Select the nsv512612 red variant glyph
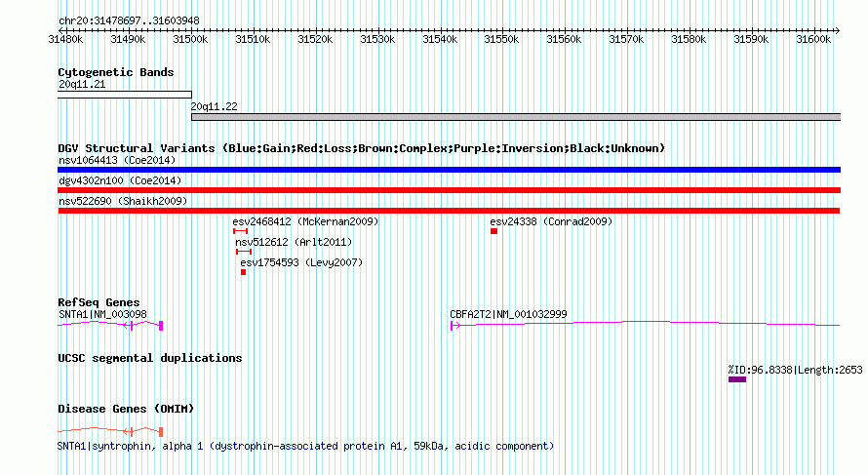This screenshot has width=868, height=475. [x=244, y=252]
